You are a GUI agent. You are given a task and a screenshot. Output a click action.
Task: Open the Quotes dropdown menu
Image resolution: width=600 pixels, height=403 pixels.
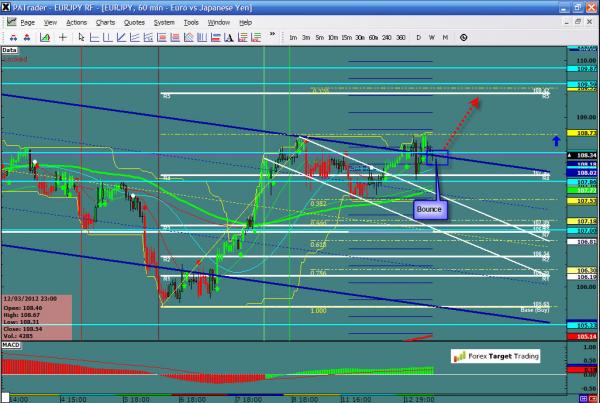[x=132, y=21]
